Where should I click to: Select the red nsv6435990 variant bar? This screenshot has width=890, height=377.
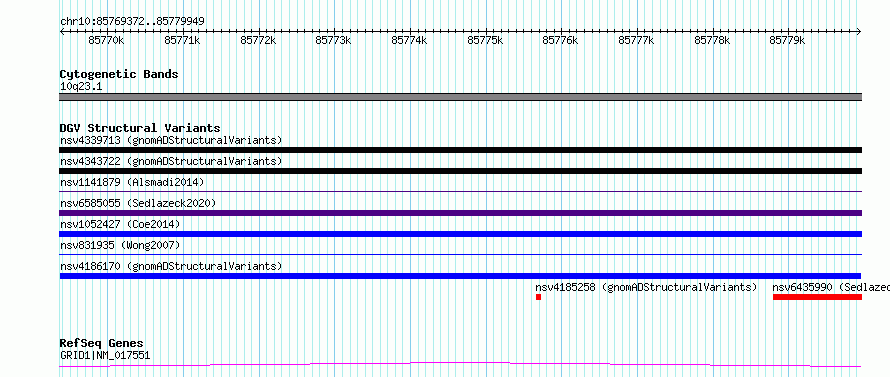pos(817,297)
